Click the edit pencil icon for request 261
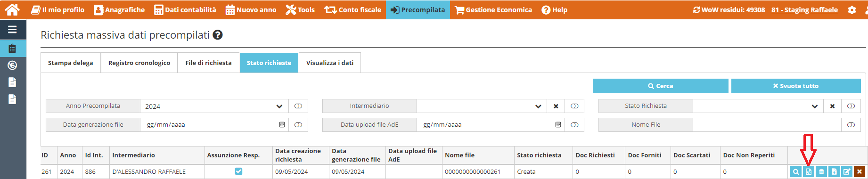 click(847, 172)
